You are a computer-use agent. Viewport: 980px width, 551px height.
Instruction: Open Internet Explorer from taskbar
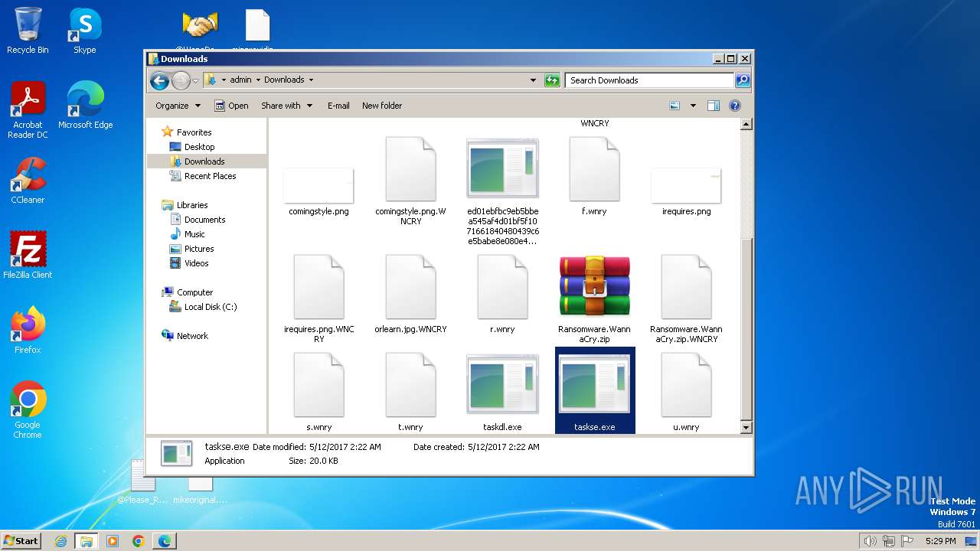[60, 541]
